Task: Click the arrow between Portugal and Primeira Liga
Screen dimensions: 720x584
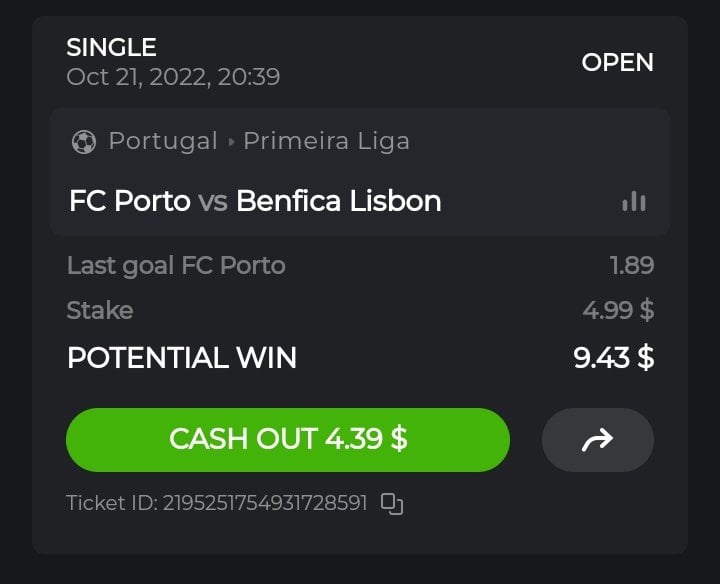Action: pos(231,142)
